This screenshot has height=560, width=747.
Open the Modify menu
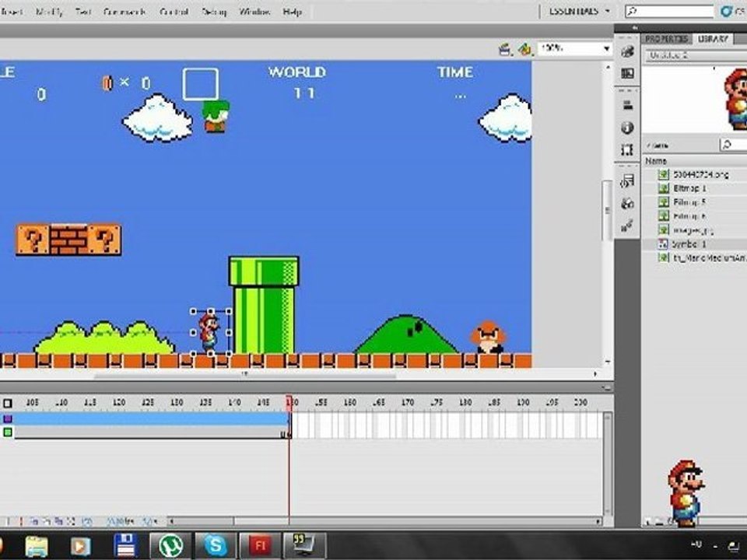(49, 12)
